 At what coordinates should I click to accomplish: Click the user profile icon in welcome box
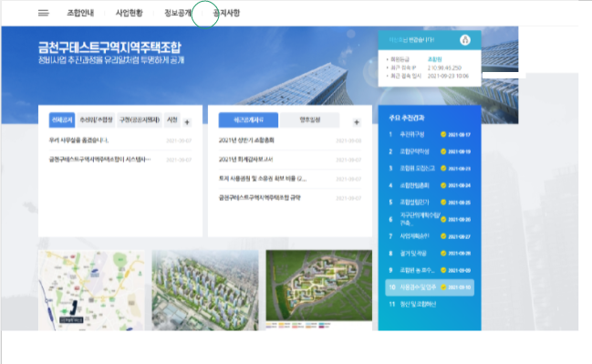pos(465,39)
